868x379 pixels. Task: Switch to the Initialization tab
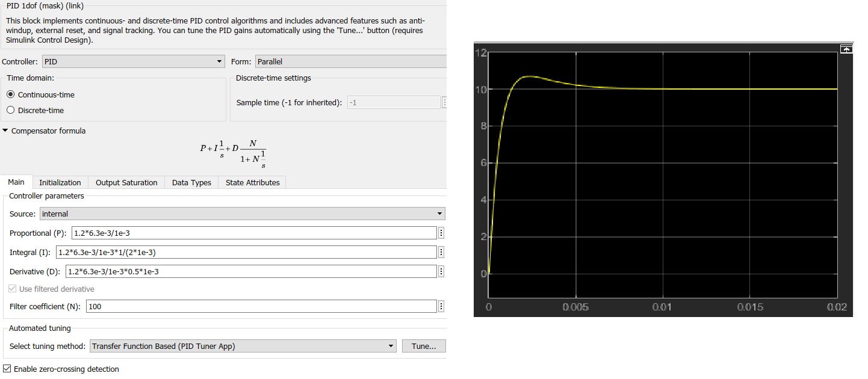click(60, 183)
